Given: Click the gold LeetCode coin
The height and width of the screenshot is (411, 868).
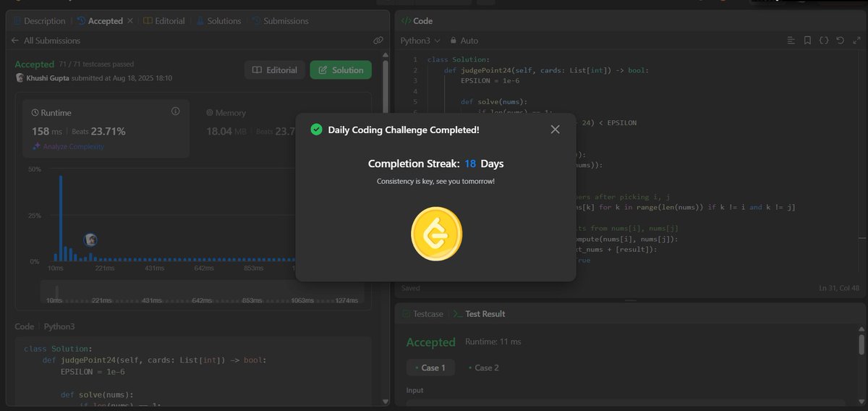Looking at the screenshot, I should [436, 234].
